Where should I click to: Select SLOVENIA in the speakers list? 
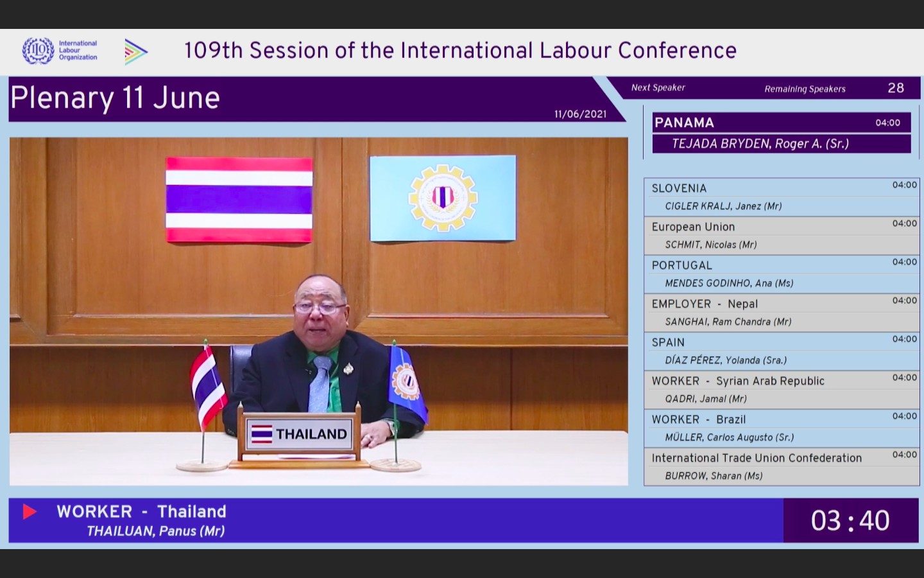tap(781, 197)
